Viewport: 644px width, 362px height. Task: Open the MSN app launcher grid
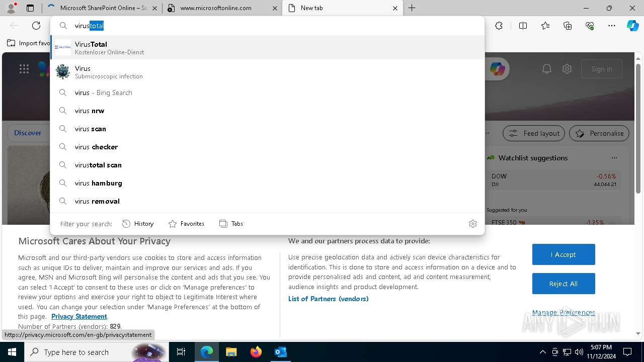[x=24, y=69]
